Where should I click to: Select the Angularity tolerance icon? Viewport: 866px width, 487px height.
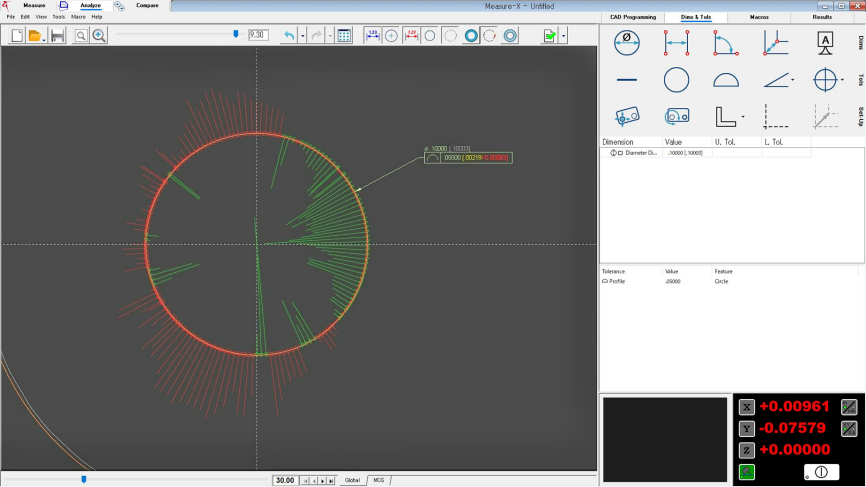point(775,81)
